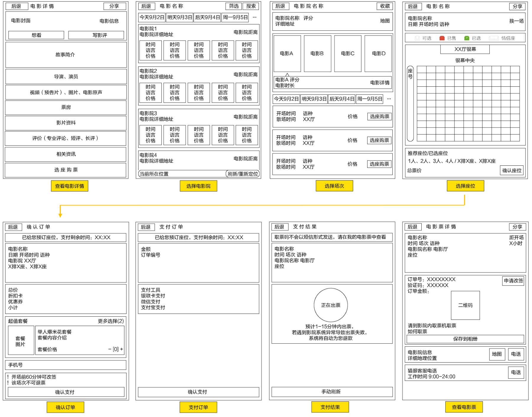Open the 故事简介 section

coord(66,55)
